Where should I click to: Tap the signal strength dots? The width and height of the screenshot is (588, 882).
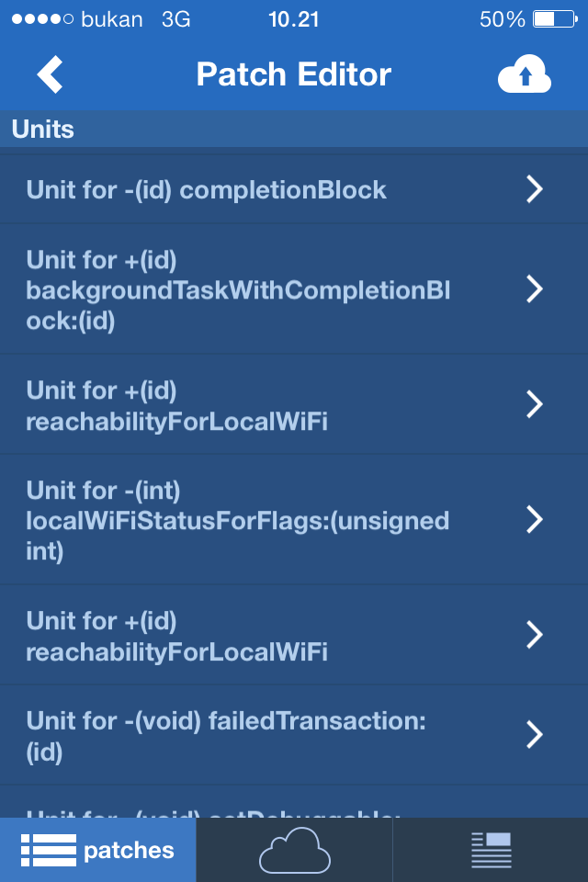click(43, 19)
